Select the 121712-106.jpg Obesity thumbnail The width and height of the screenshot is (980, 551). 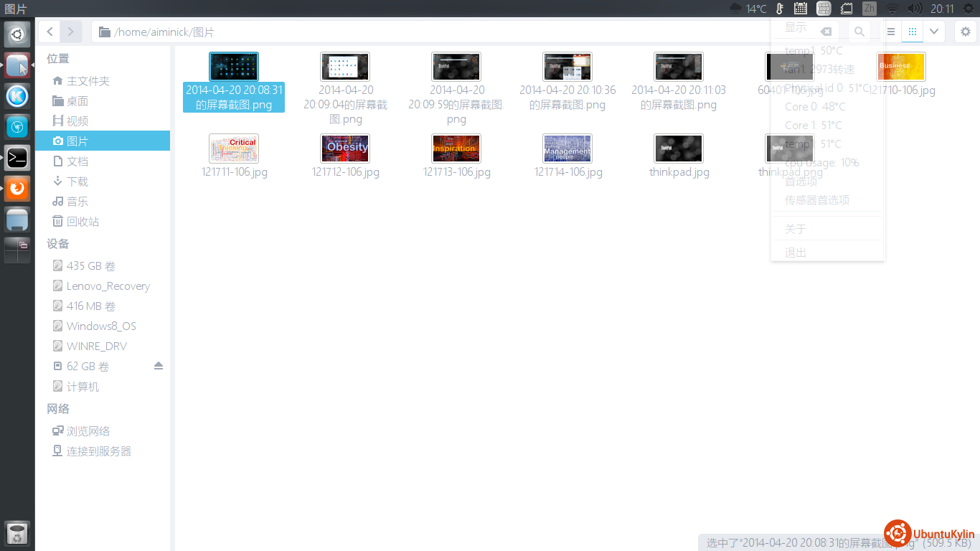click(345, 149)
